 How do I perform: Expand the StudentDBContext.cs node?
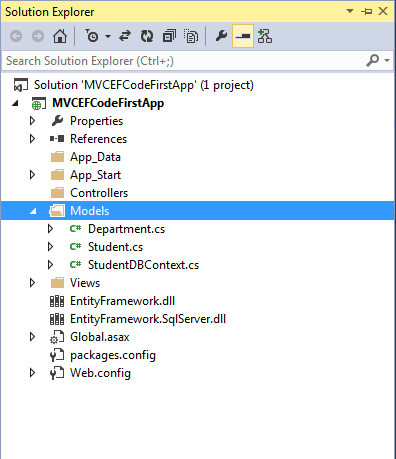[50, 265]
